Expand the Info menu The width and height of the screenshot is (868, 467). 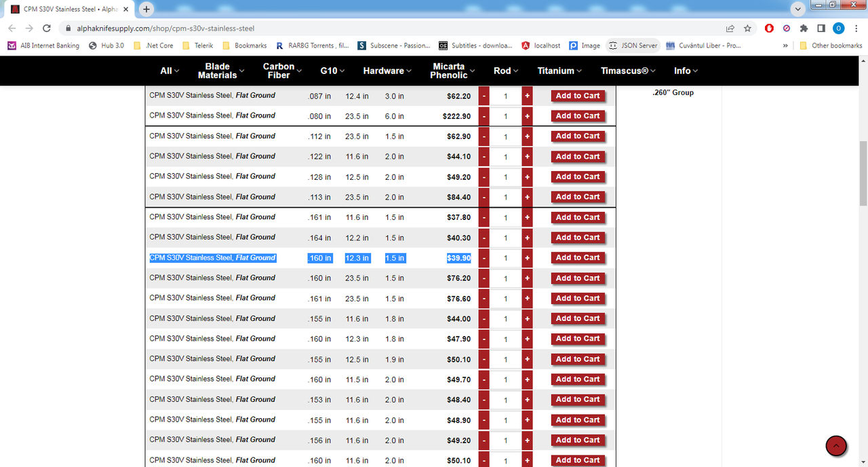(686, 71)
